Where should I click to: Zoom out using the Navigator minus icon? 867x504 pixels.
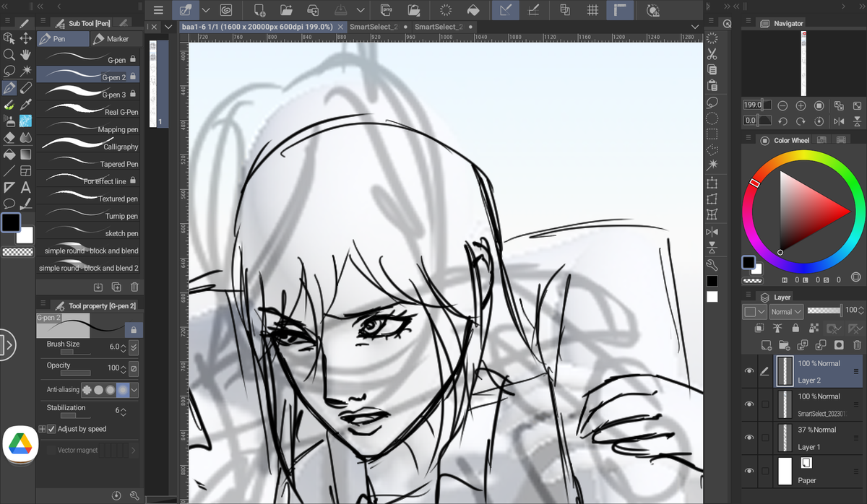[x=782, y=105]
